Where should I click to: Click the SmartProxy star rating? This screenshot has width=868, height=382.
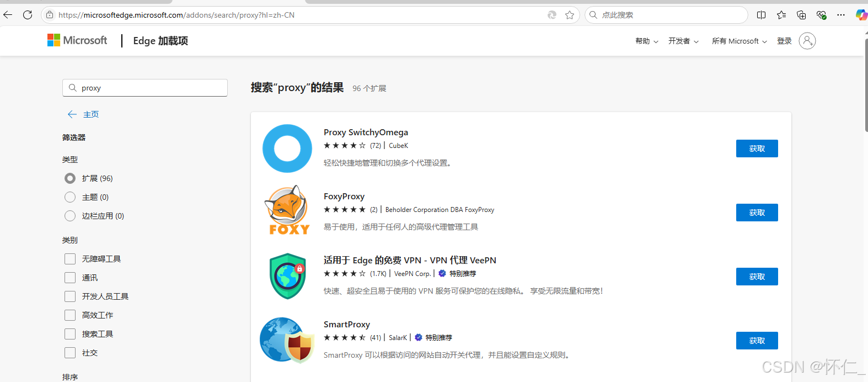pos(345,338)
